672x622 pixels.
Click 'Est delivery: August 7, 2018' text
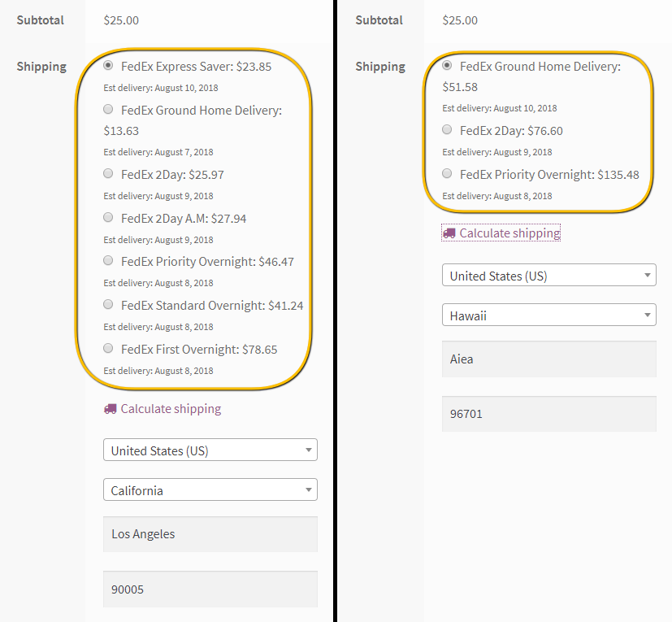(158, 152)
